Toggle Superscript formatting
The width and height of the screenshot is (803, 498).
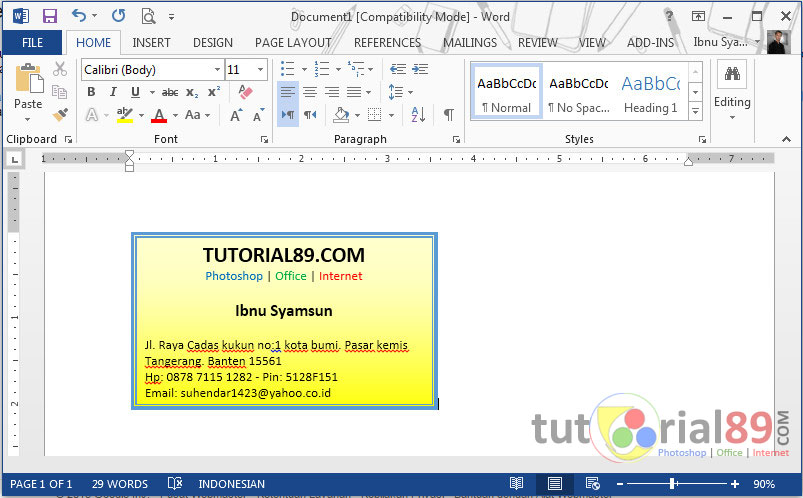pyautogui.click(x=214, y=92)
